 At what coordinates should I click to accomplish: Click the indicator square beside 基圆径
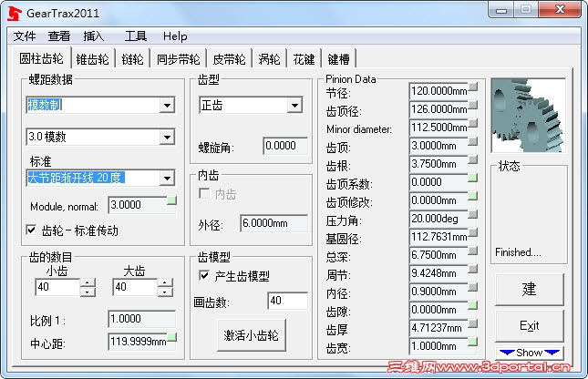click(x=473, y=232)
